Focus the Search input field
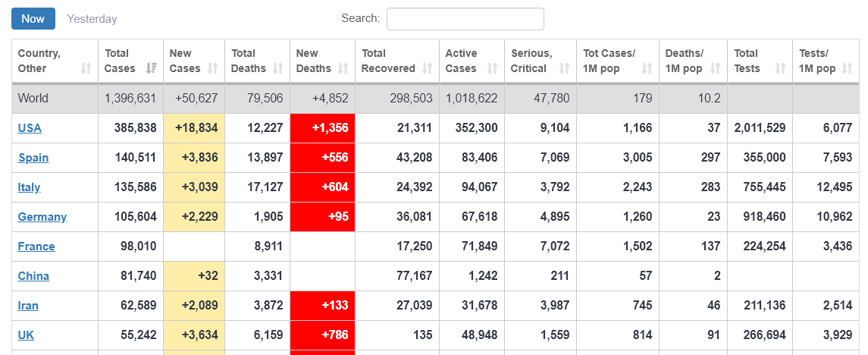 click(x=465, y=19)
